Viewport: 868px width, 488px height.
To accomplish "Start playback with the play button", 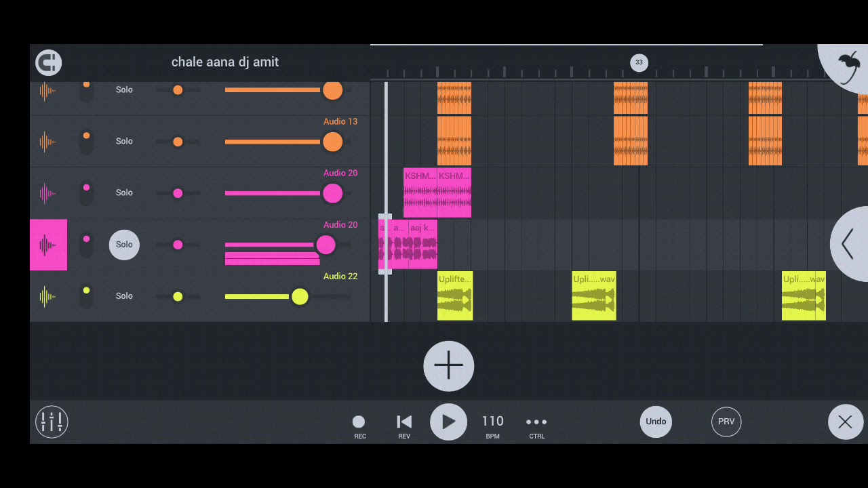I will [448, 422].
